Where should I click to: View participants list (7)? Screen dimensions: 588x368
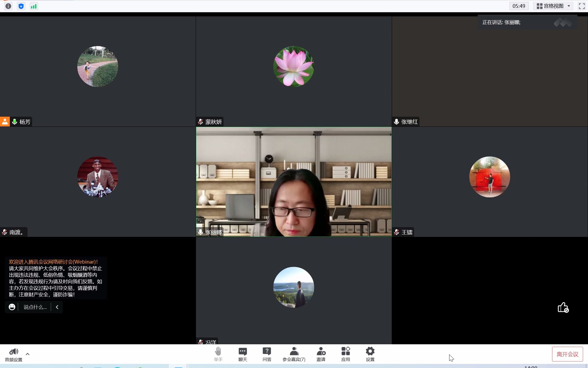(294, 354)
